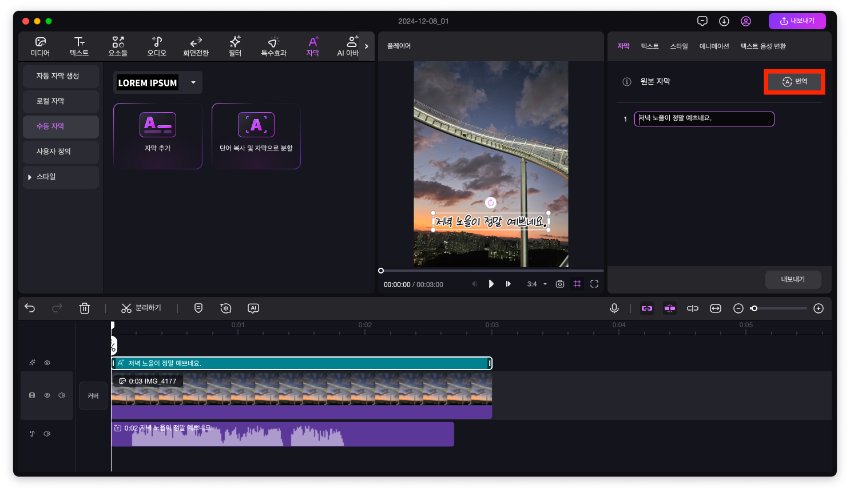Viewport: 850px width, 492px height.
Task: Open the 오디오 audio tab
Action: pos(157,47)
